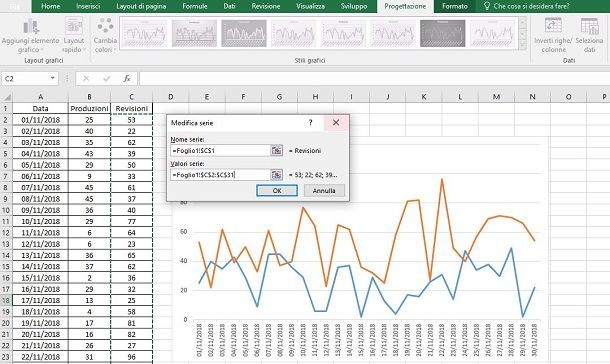
Task: Select Revisioni value 96
Action: pos(131,357)
